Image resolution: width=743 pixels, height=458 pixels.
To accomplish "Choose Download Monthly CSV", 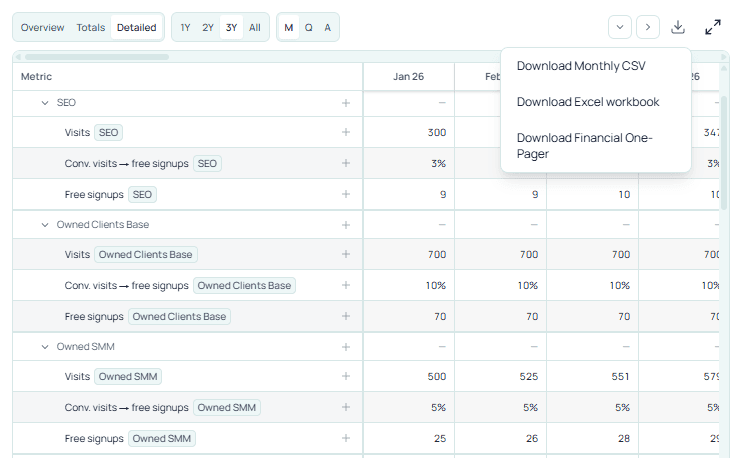I will [x=596, y=66].
